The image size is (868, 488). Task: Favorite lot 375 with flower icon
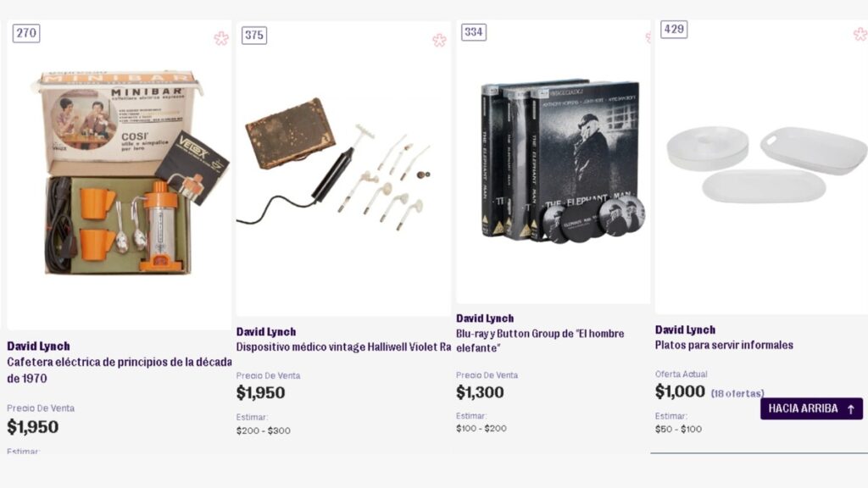click(439, 40)
